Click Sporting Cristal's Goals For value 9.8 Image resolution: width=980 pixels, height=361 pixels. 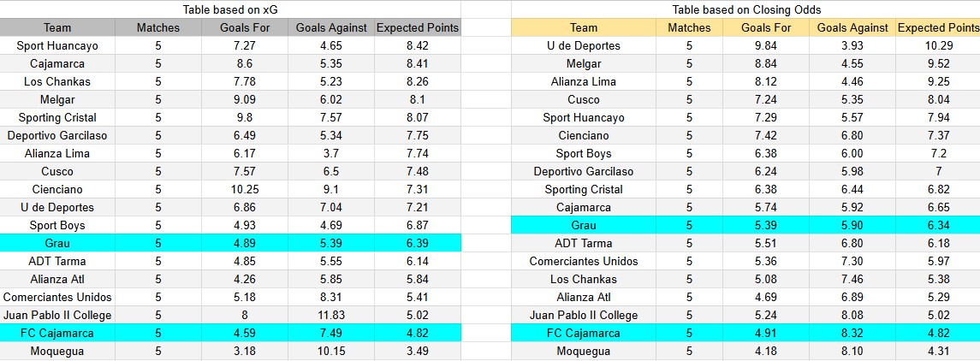click(245, 117)
